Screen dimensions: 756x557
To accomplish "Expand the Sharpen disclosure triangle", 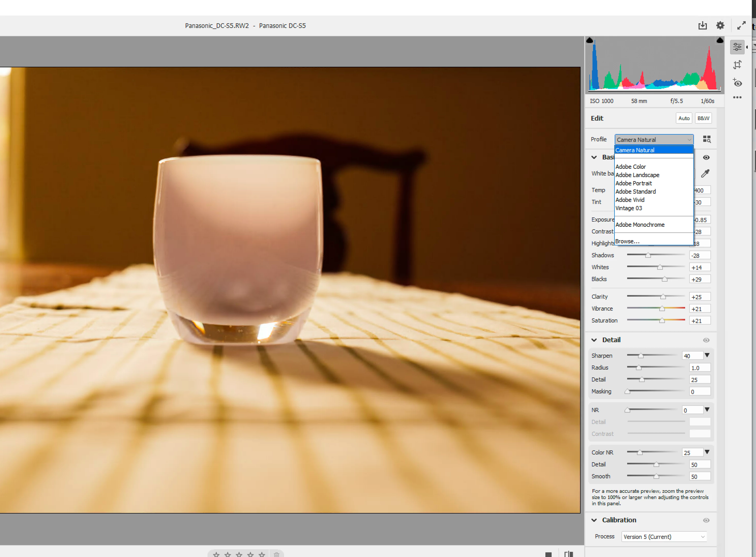I will click(x=707, y=355).
